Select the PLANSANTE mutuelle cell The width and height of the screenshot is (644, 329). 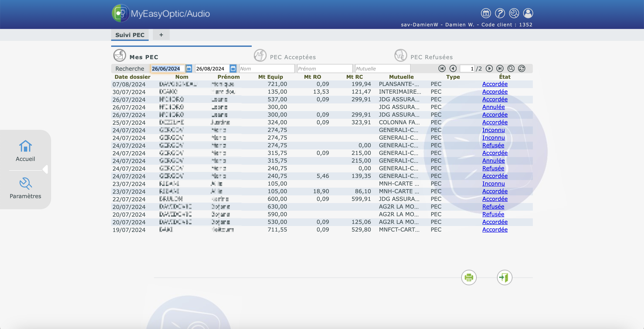399,84
